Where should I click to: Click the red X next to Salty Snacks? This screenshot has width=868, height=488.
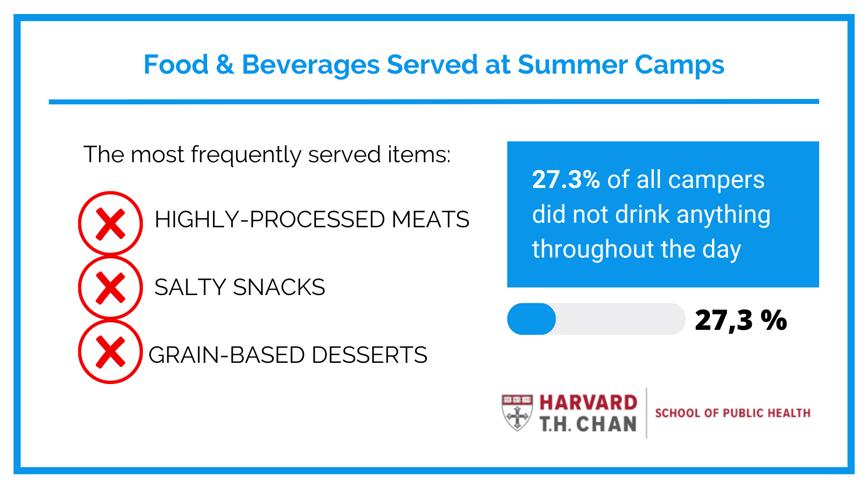[x=110, y=288]
